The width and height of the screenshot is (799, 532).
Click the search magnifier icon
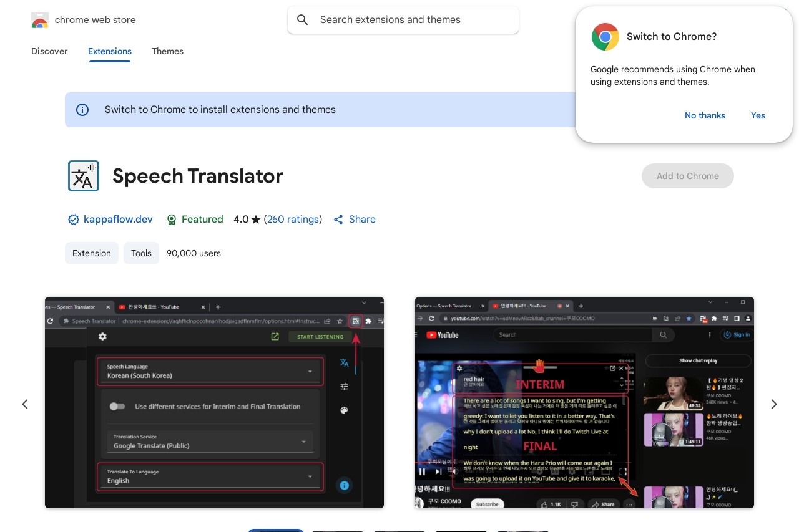pos(303,20)
